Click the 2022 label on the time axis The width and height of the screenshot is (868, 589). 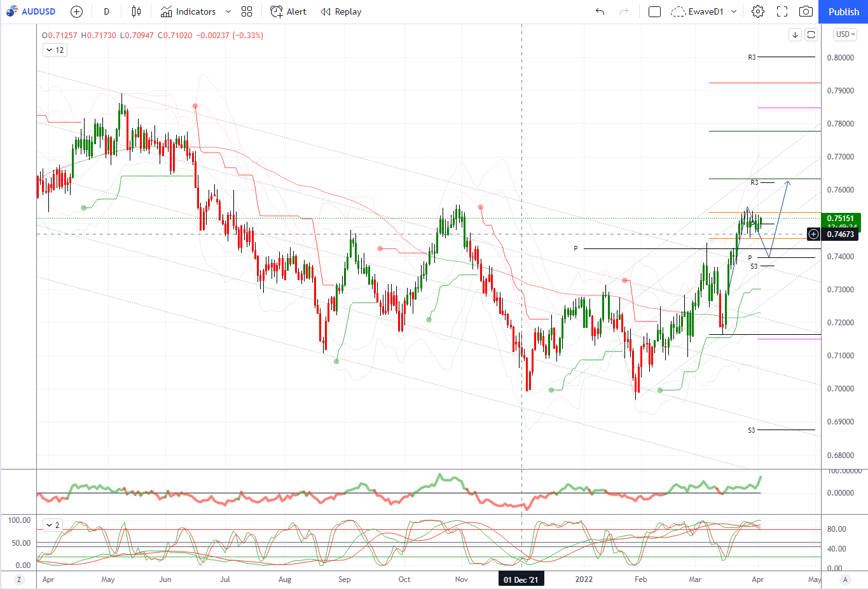584,579
